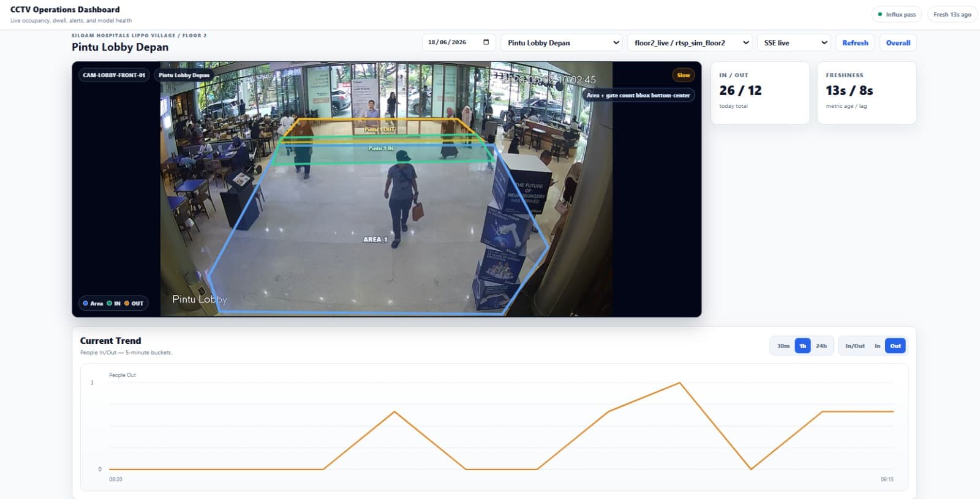Screen dimensions: 980x499
Task: Click the CAM-LOBBY-FRONT-01 camera tag
Action: pos(114,75)
